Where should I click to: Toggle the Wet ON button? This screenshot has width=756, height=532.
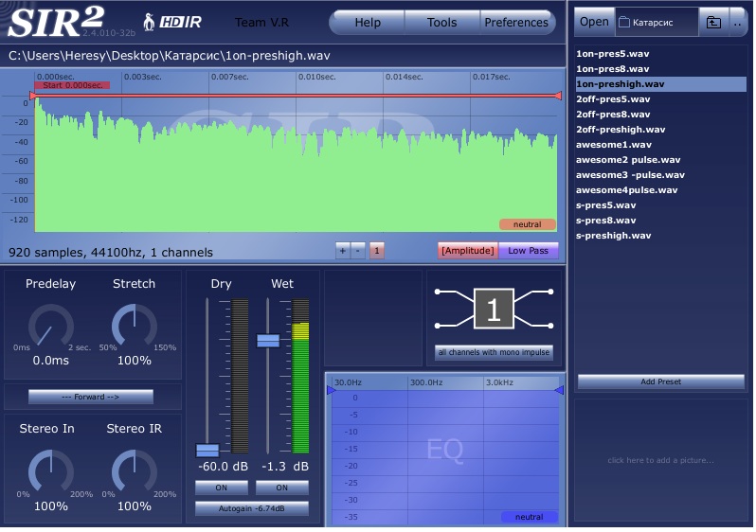pos(281,488)
